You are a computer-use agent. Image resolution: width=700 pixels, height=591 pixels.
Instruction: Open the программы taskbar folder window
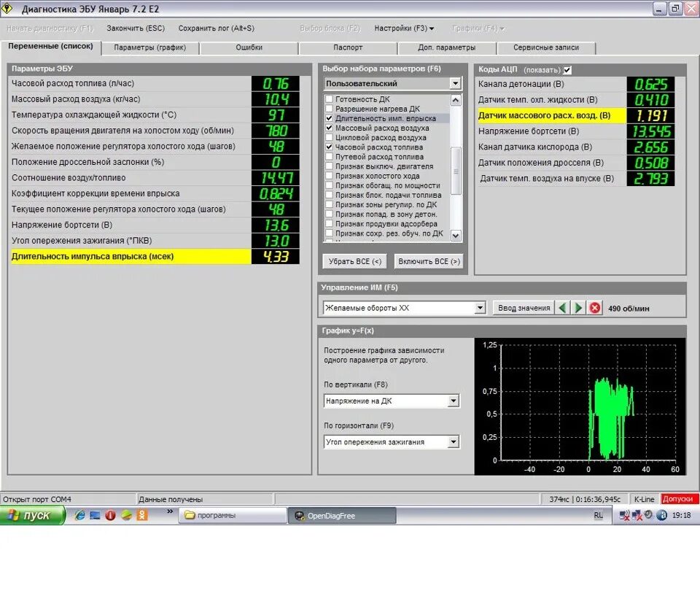pyautogui.click(x=233, y=515)
